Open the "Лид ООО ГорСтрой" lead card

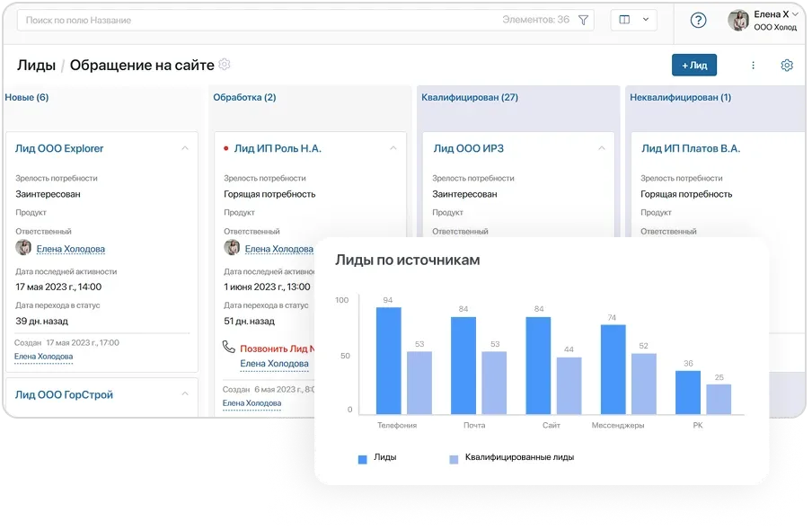[x=65, y=393]
